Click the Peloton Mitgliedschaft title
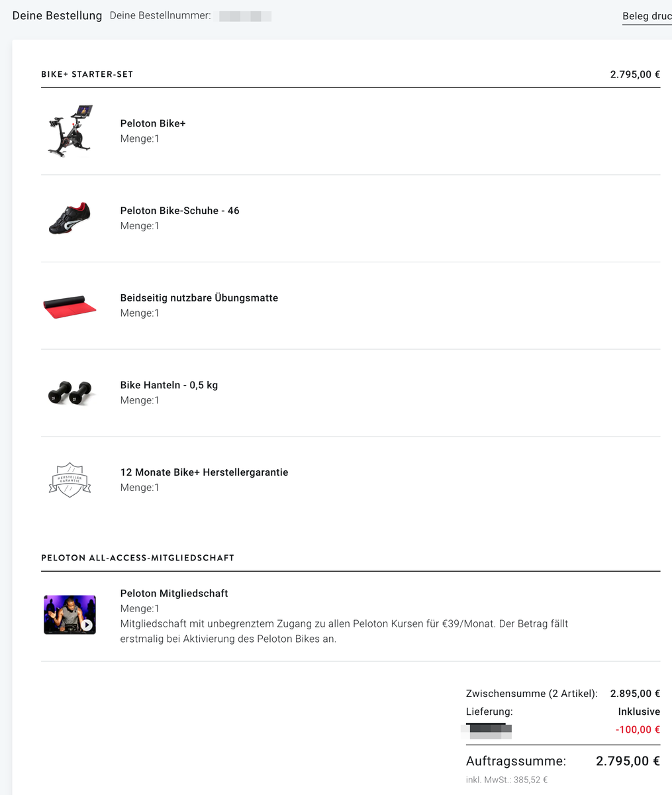The width and height of the screenshot is (672, 795). pos(174,594)
